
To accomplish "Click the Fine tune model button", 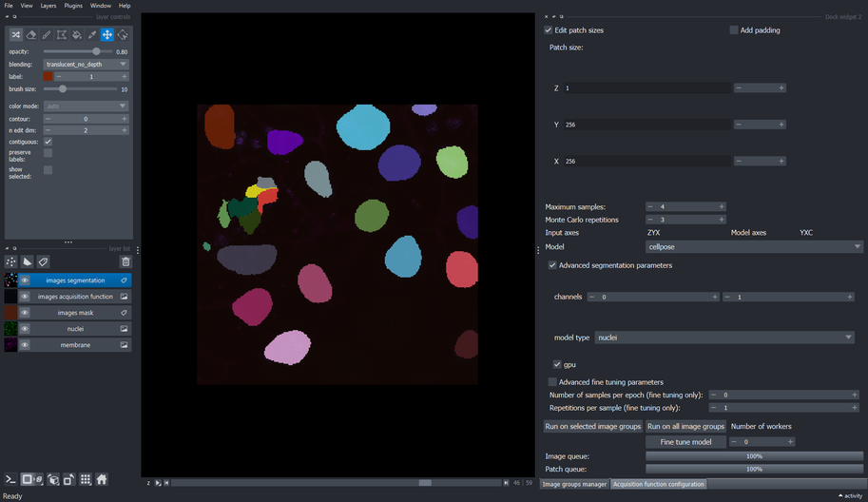I will click(x=685, y=442).
